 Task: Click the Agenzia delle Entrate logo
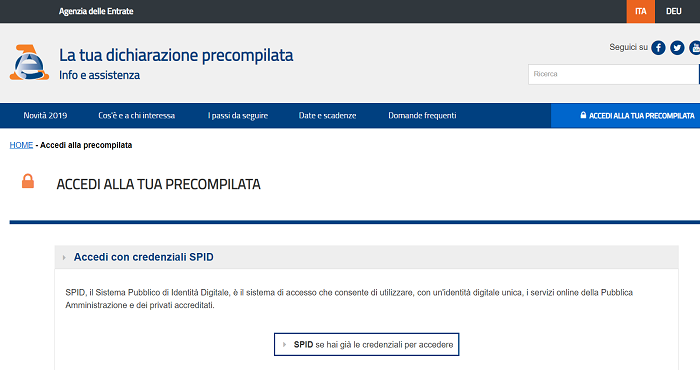(29, 62)
